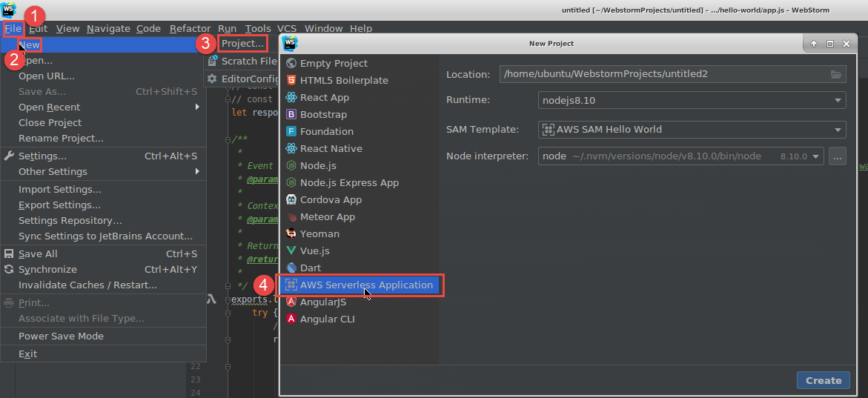Image resolution: width=868 pixels, height=398 pixels.
Task: Select the Angular CLI icon
Action: (291, 319)
